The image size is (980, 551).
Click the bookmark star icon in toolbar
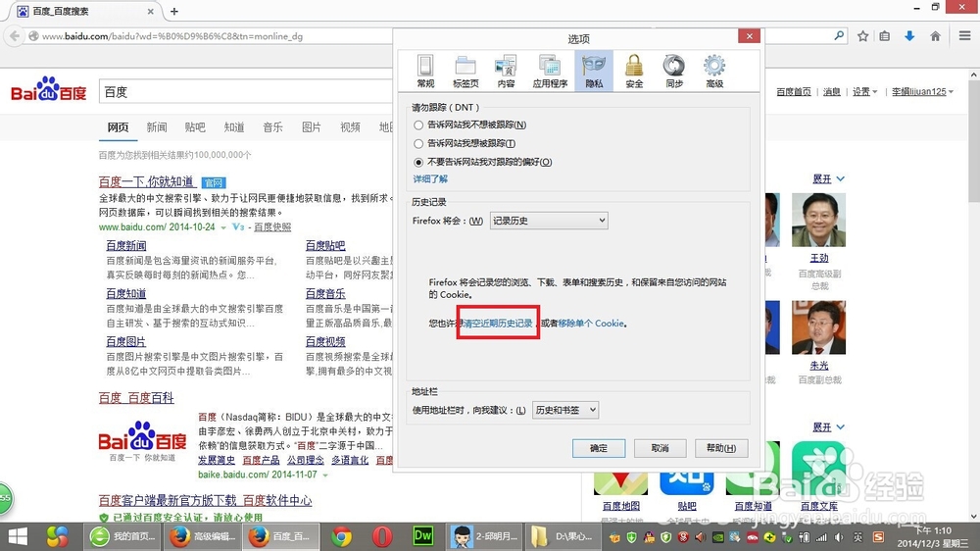[x=863, y=36]
